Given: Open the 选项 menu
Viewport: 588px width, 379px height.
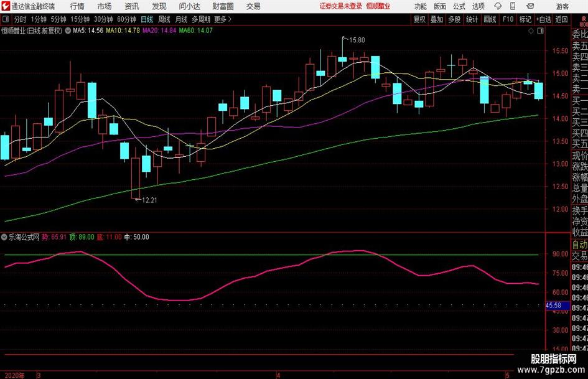Looking at the screenshot, I should (478, 6).
